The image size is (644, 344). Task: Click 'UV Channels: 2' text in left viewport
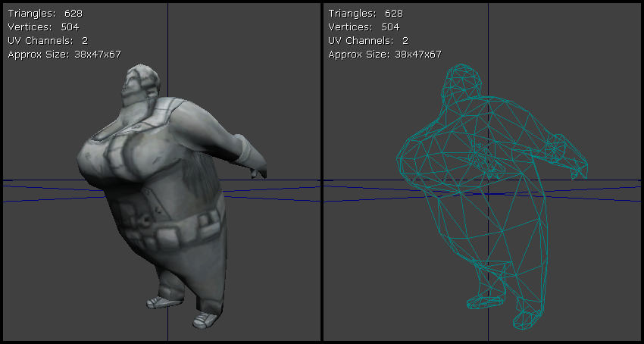(x=48, y=41)
